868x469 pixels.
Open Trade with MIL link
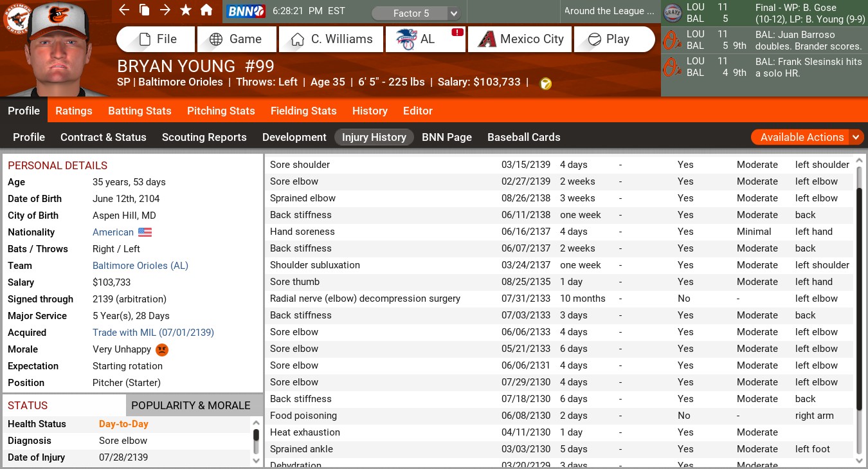[x=153, y=333]
